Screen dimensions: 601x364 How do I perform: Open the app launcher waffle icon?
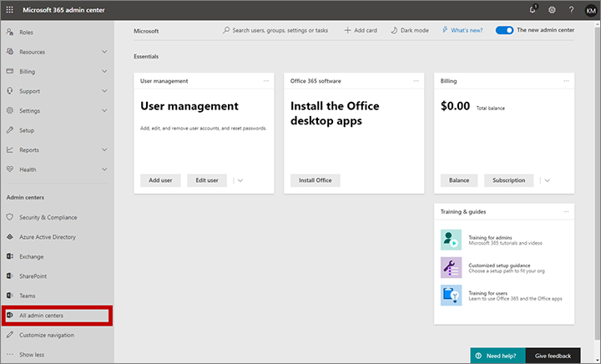pos(9,10)
